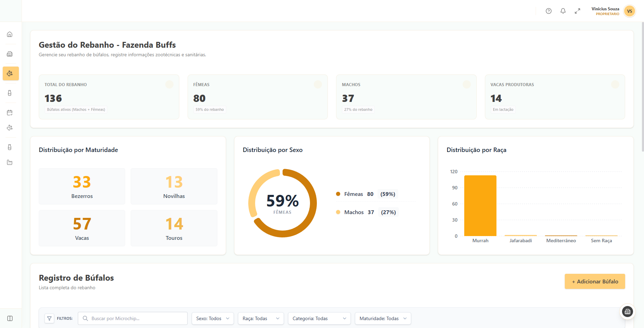Click the Buscar por Microchip search field

pos(132,318)
